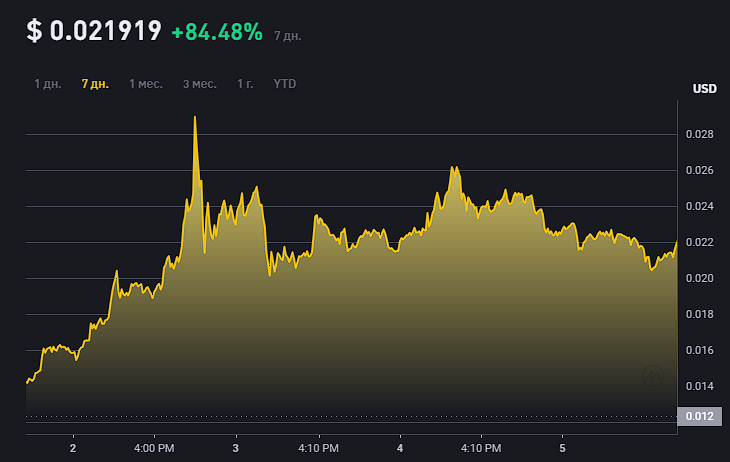Click the date label 5 on time axis
The image size is (730, 462).
[562, 448]
